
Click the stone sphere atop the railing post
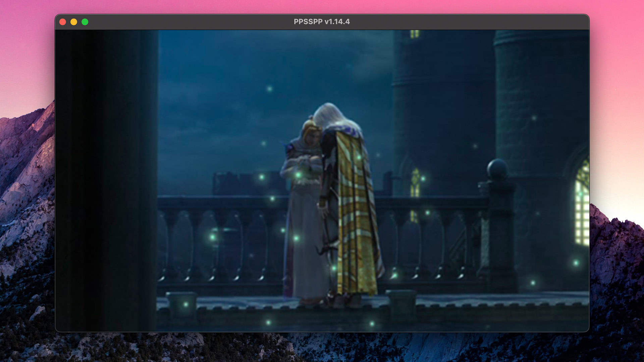[x=497, y=169]
